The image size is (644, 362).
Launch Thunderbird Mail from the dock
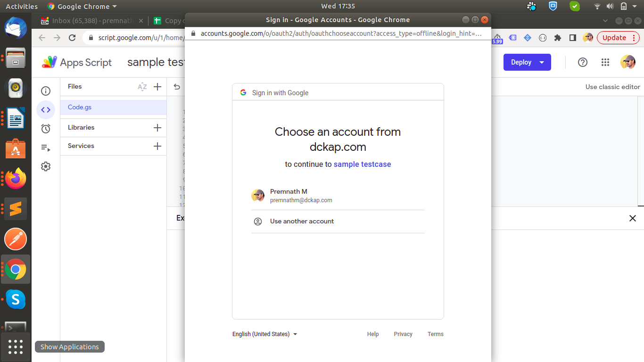(16, 27)
